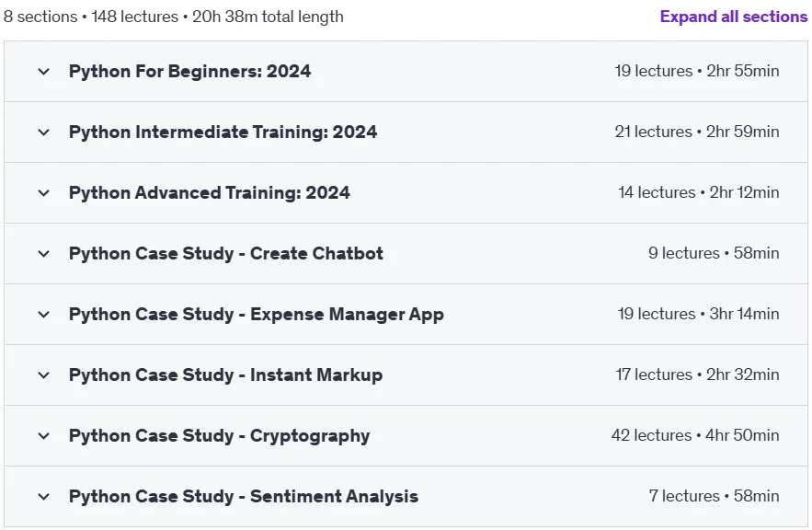Click 19 lectures • 3hr 14min label
The width and height of the screenshot is (812, 530).
pyautogui.click(x=698, y=314)
